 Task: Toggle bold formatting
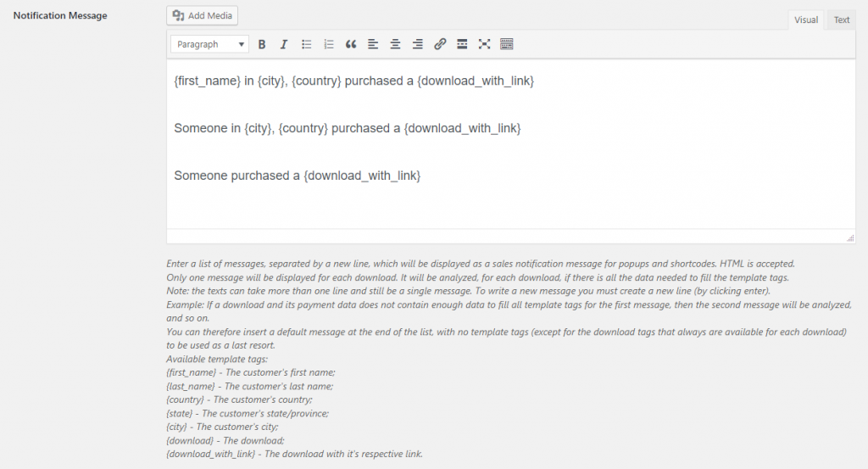262,44
